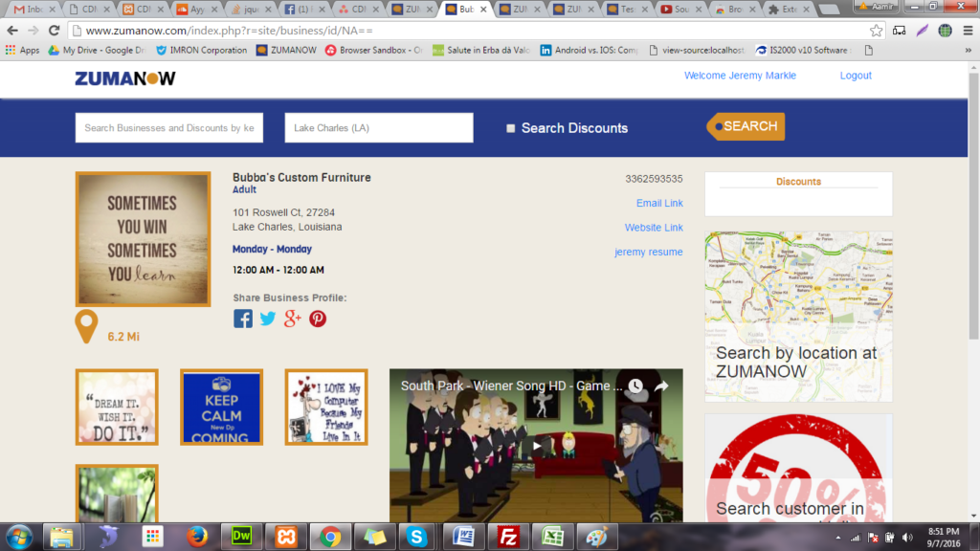Screen dimensions: 980x551
Task: Close the active Bubba's tab
Action: point(483,10)
